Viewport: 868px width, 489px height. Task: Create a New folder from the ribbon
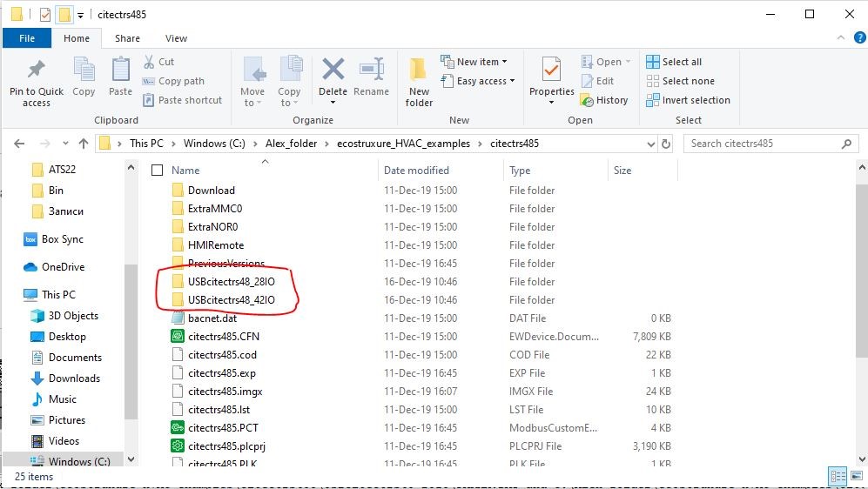(x=419, y=82)
